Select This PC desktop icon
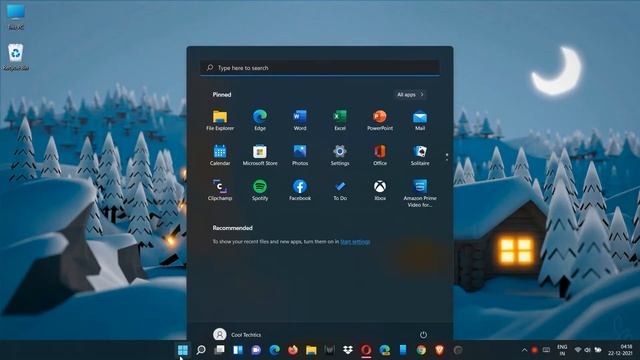This screenshot has width=640, height=360. click(x=16, y=17)
